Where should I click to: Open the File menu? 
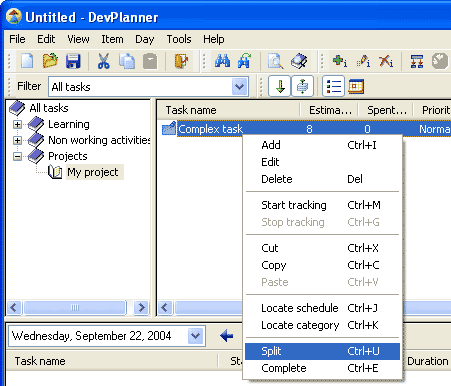[x=17, y=39]
